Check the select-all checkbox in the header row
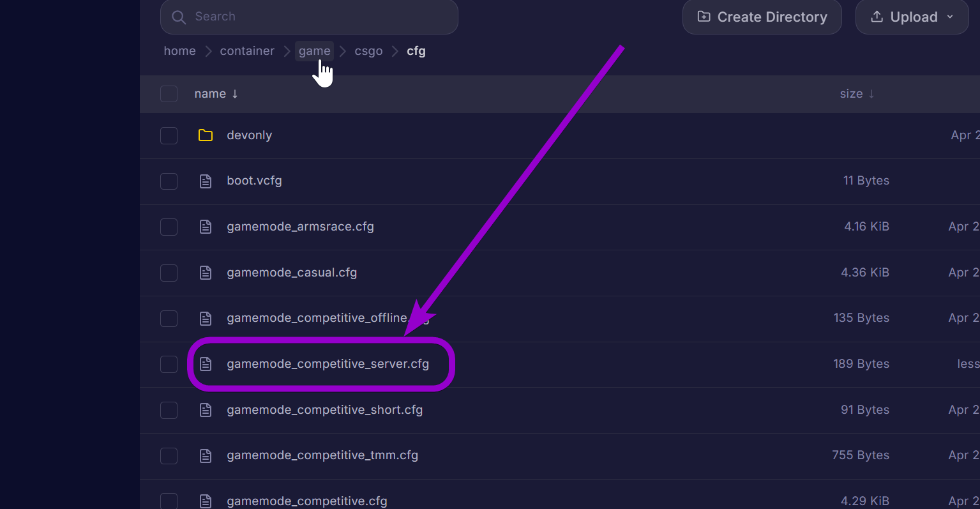The width and height of the screenshot is (980, 509). [169, 93]
